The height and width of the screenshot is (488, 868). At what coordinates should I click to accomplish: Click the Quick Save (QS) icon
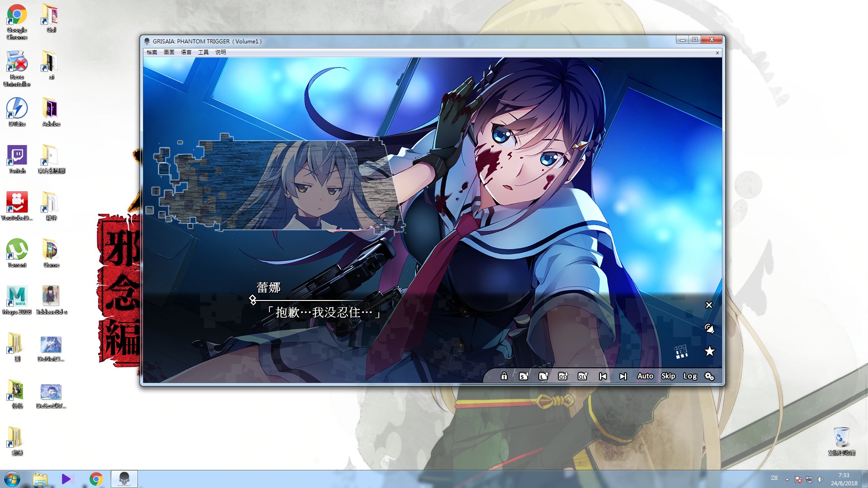pyautogui.click(x=563, y=376)
